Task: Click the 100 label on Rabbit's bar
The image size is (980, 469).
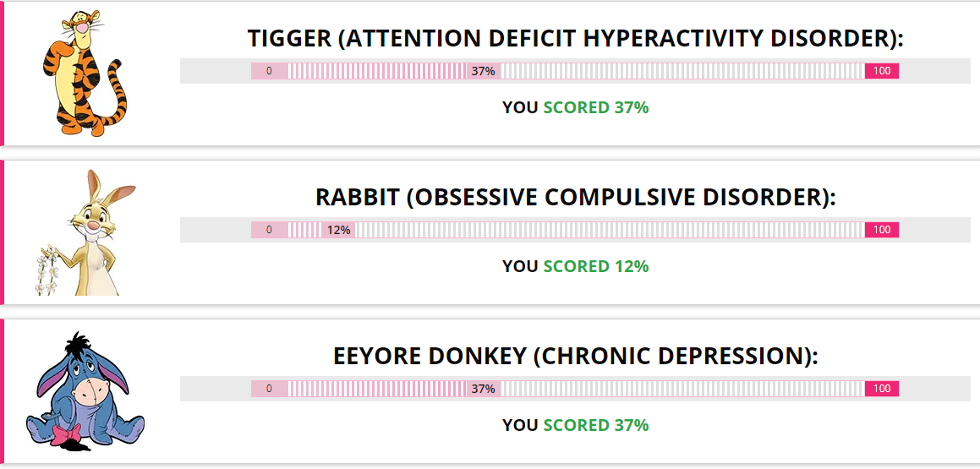Action: [882, 230]
